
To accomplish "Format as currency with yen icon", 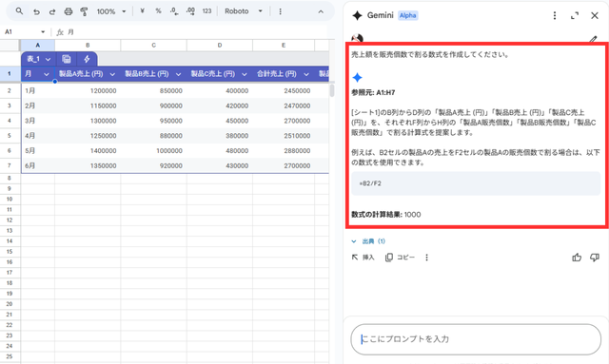I will click(142, 11).
